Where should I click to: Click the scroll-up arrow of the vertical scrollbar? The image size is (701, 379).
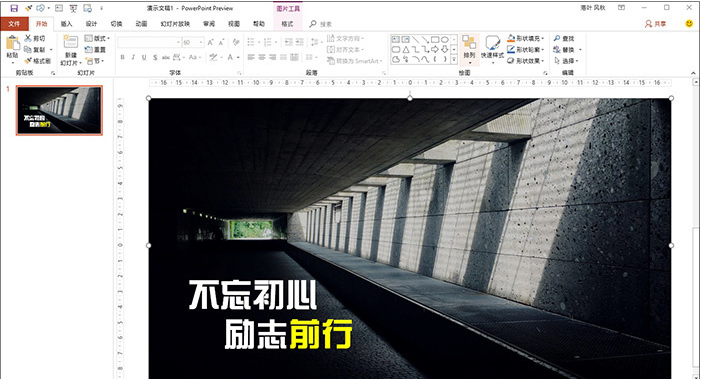tap(696, 82)
